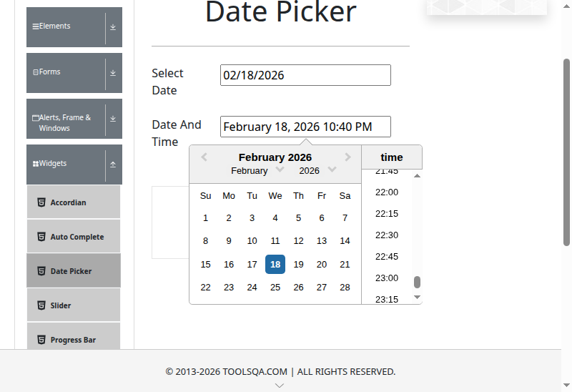Screen dimensions: 572x392
Task: Click the next month arrow in calendar
Action: [x=347, y=157]
